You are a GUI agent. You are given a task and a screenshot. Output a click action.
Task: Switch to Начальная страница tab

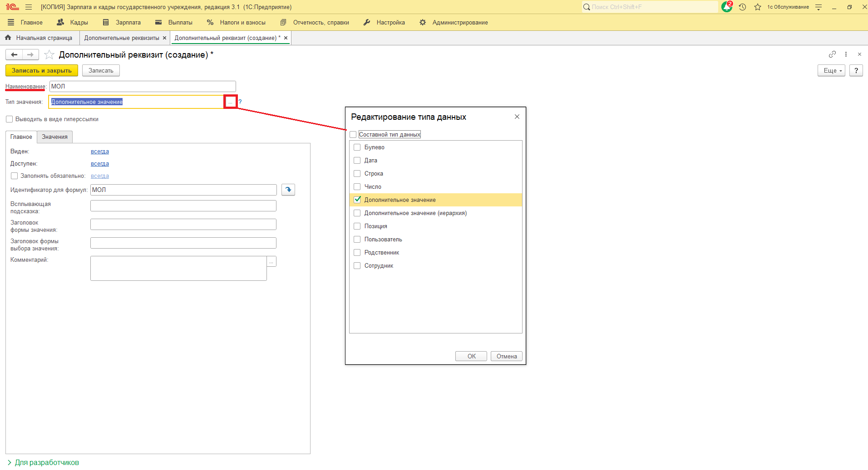(39, 38)
